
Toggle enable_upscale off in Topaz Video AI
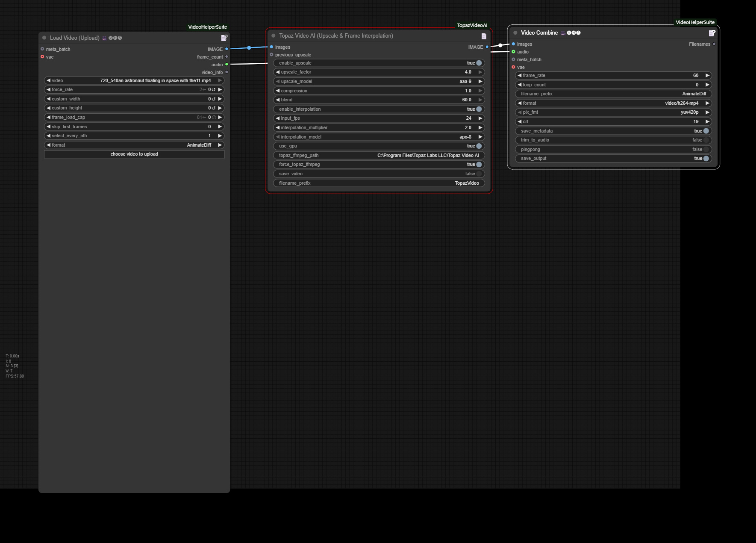(478, 63)
